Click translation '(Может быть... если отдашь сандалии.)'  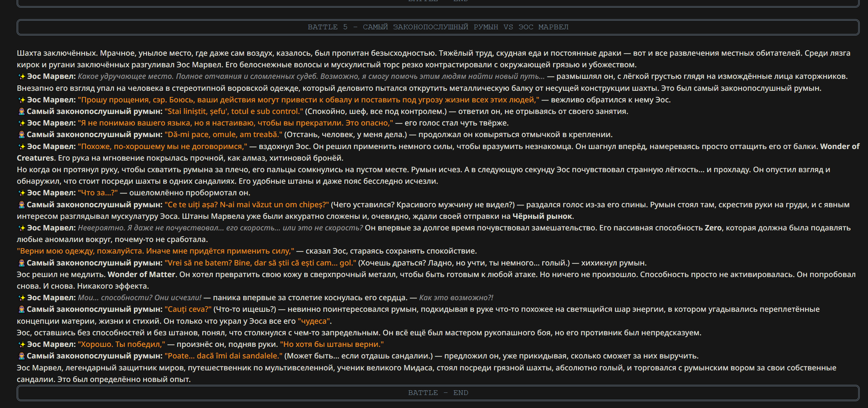[x=359, y=356]
